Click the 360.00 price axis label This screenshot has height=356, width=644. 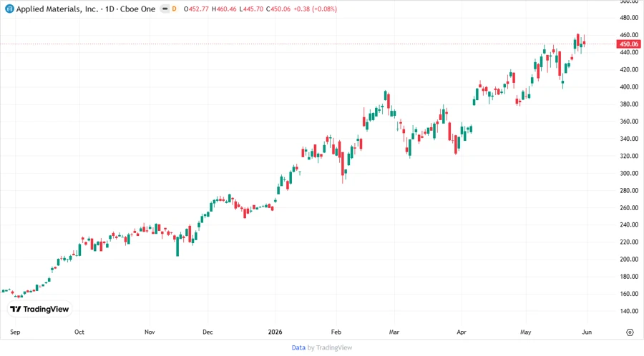[629, 122]
